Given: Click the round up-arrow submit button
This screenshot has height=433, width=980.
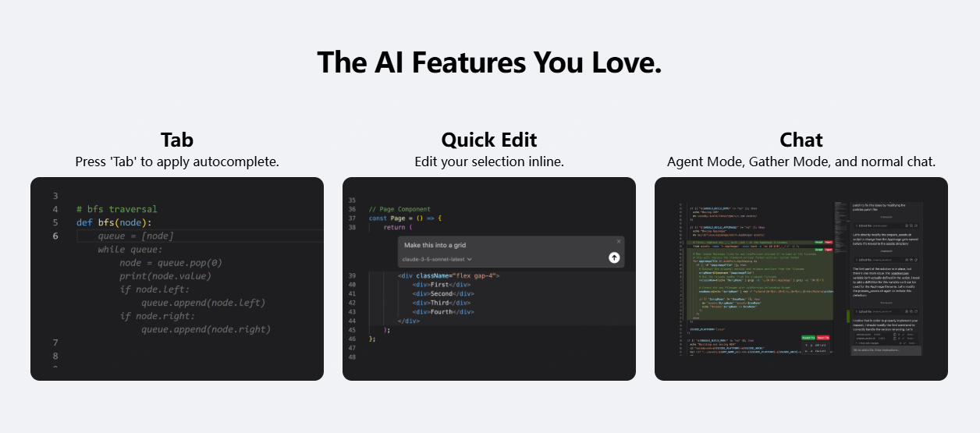Looking at the screenshot, I should point(614,257).
